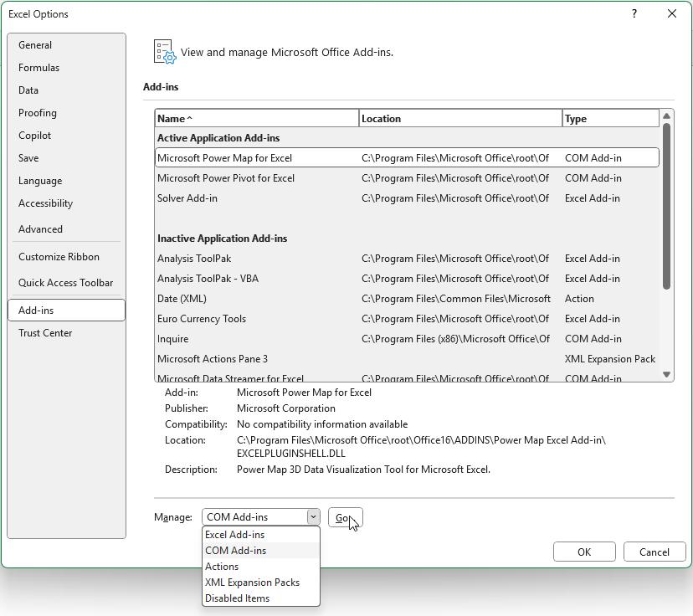Open Accessibility settings
693x616 pixels.
point(66,203)
